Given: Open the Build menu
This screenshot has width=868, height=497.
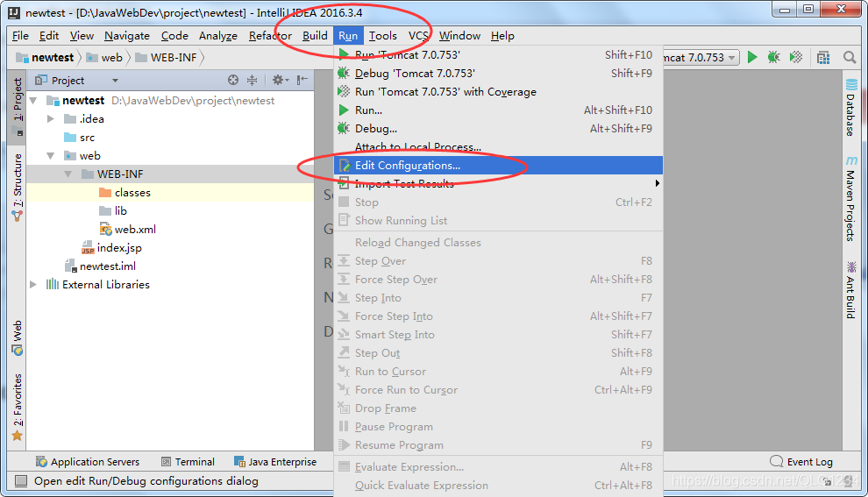Looking at the screenshot, I should (x=315, y=35).
